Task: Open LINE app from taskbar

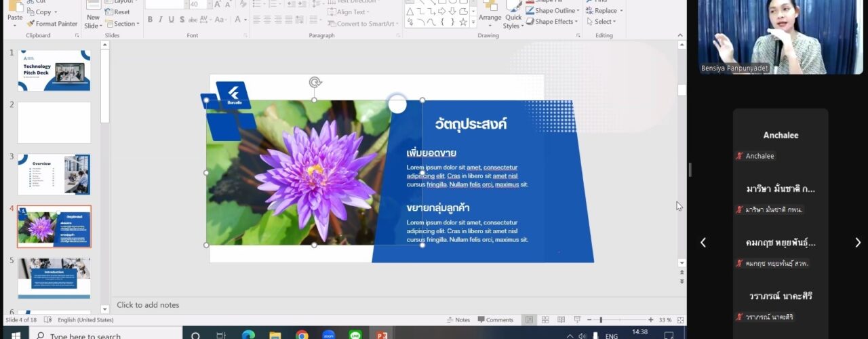Action: pyautogui.click(x=355, y=335)
